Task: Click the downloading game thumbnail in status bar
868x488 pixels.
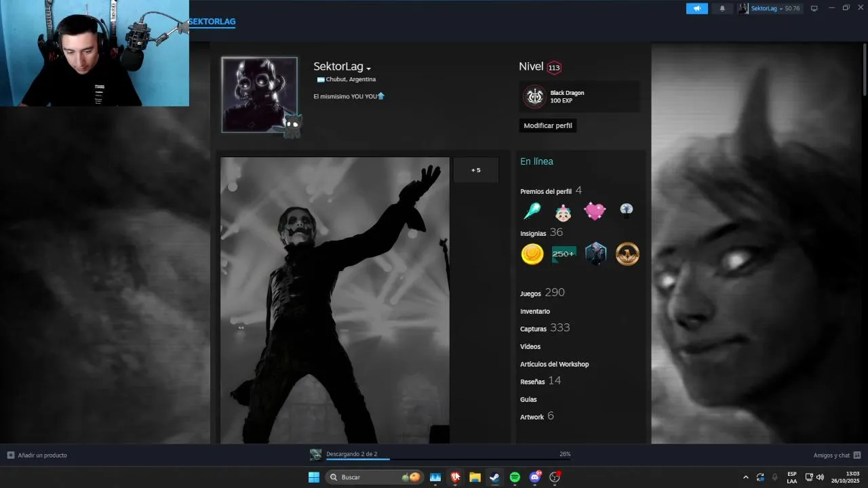Action: [x=316, y=455]
